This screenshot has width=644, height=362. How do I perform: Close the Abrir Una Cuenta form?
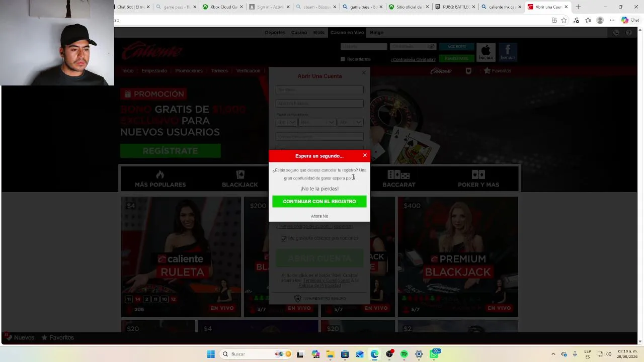point(364,73)
